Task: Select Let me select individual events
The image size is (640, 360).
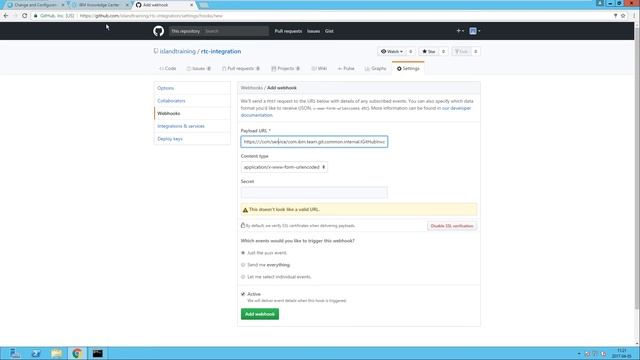Action: tap(243, 277)
